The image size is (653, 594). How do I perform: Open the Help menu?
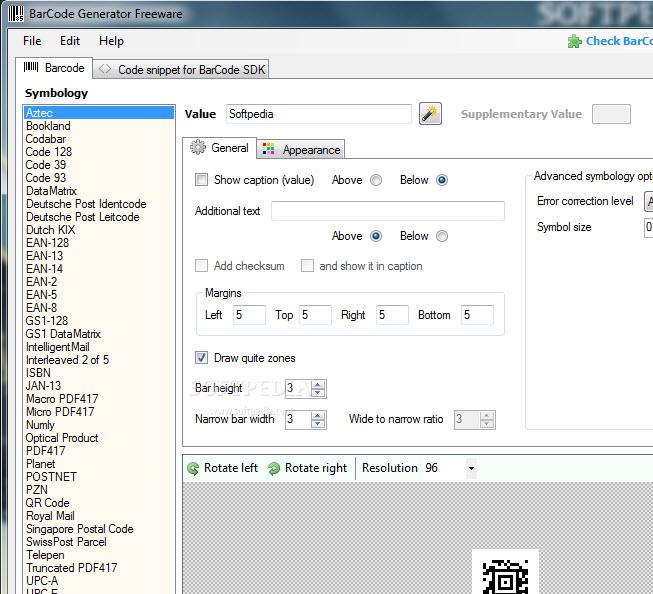tap(111, 41)
